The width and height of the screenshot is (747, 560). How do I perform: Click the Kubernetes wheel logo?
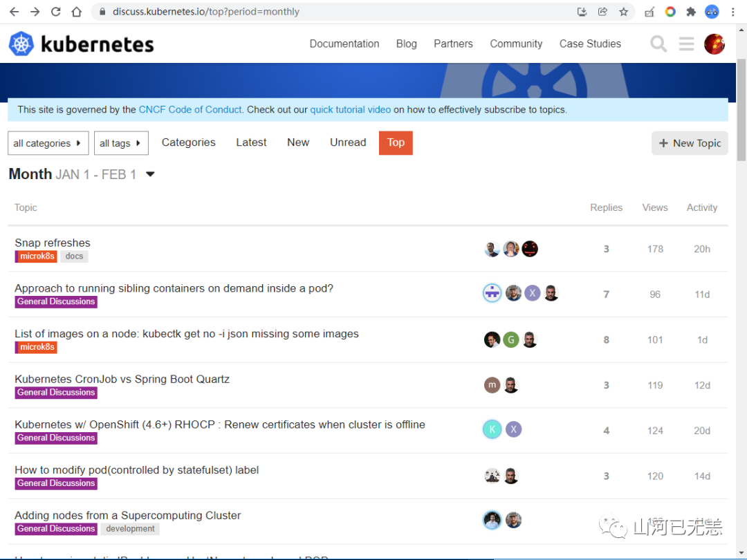[x=21, y=44]
